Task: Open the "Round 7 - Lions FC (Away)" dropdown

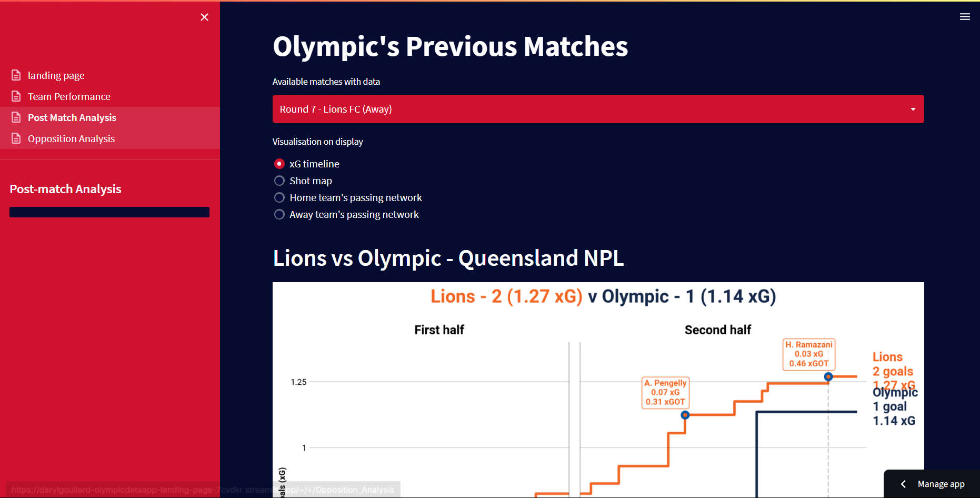Action: pyautogui.click(x=579, y=109)
